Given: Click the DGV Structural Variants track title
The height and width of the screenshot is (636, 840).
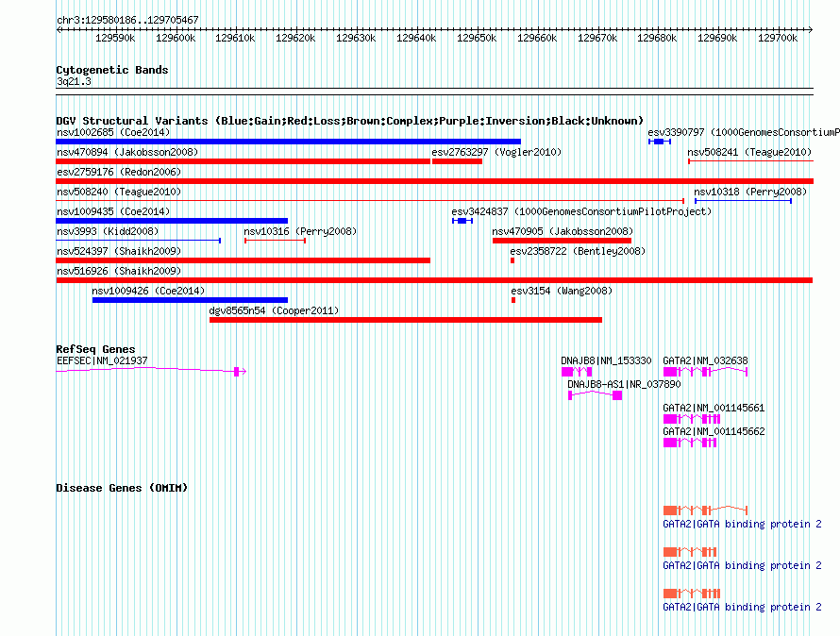Looking at the screenshot, I should [350, 121].
